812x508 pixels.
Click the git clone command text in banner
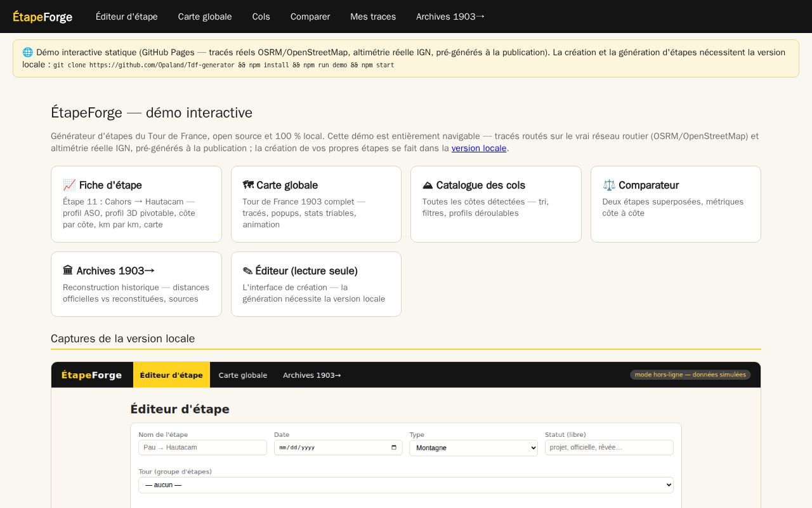click(223, 65)
